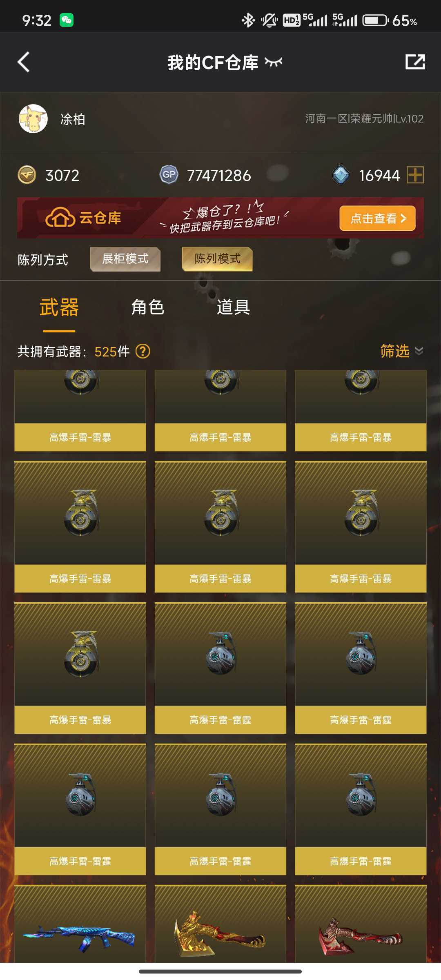
Task: Tap the double chevron next to 筛选
Action: [x=419, y=351]
